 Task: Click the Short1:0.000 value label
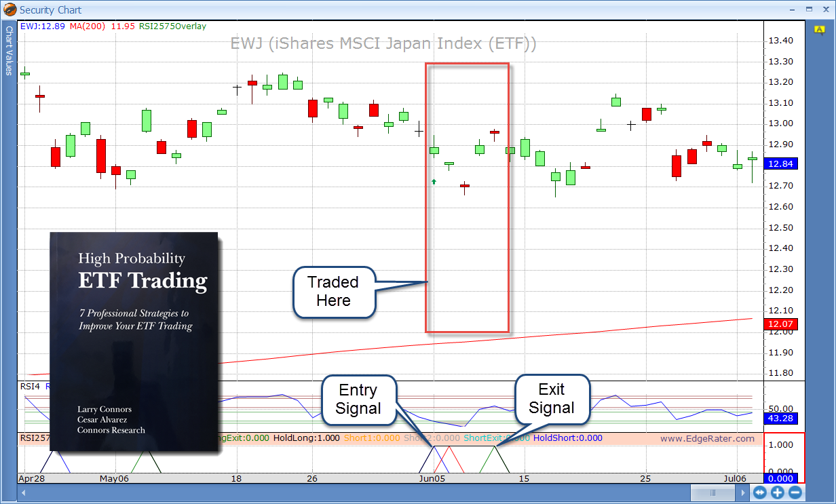click(x=372, y=438)
